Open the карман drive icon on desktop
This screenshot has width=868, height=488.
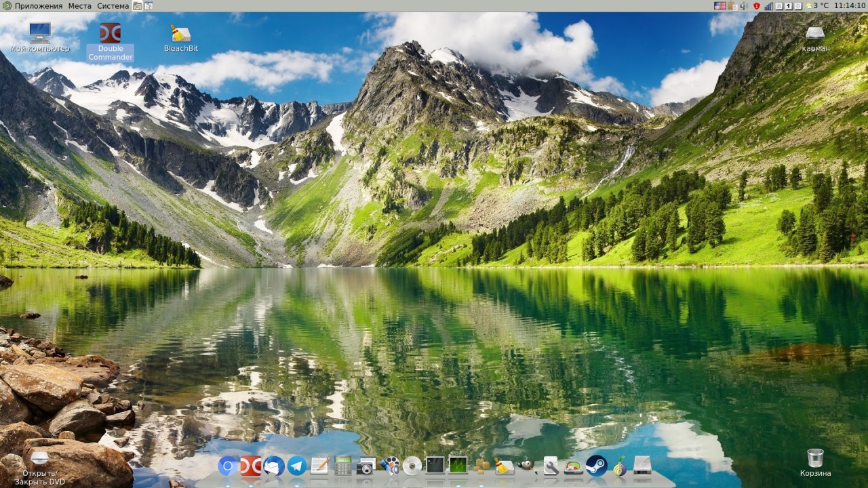pos(815,39)
